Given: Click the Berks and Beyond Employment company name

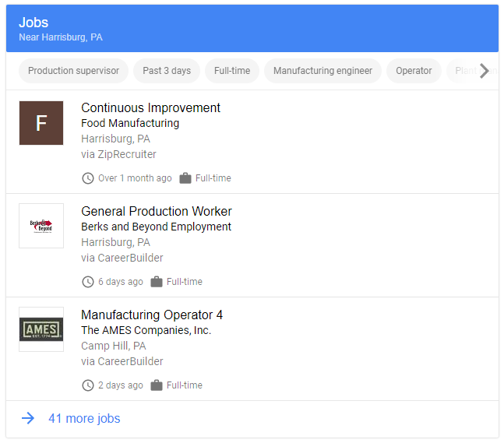Looking at the screenshot, I should [157, 227].
